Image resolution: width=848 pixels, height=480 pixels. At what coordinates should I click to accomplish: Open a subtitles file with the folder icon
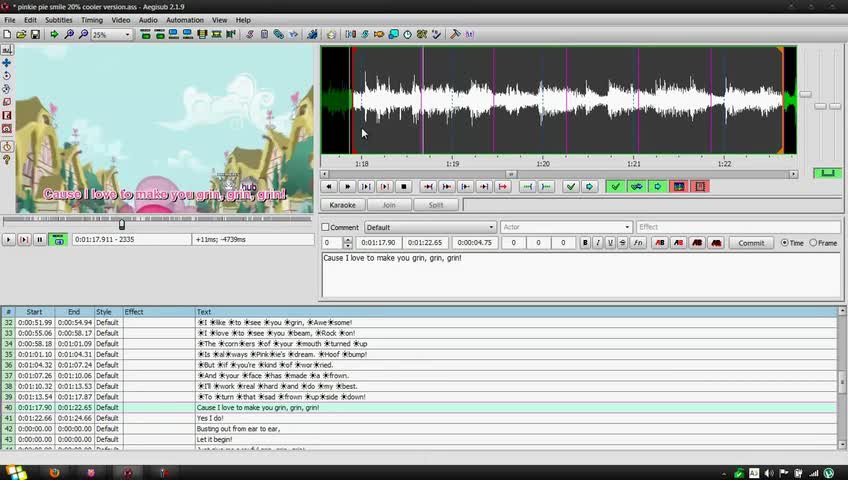click(x=21, y=34)
